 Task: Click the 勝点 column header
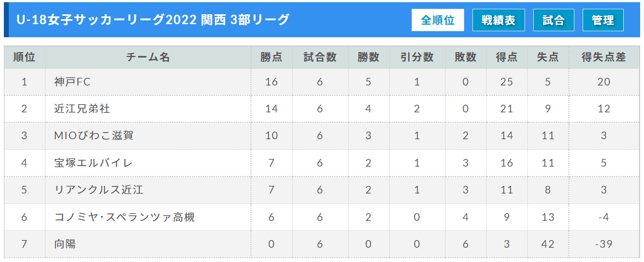(271, 58)
